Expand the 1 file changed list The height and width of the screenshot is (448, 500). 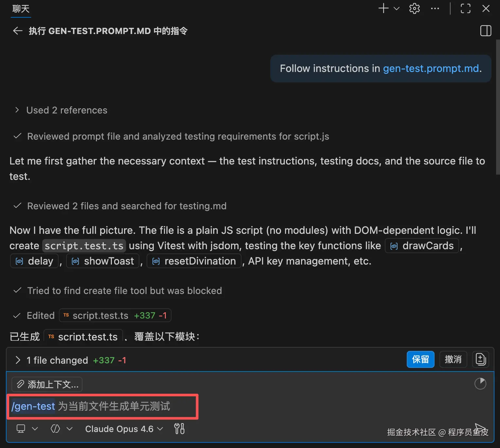(70, 360)
